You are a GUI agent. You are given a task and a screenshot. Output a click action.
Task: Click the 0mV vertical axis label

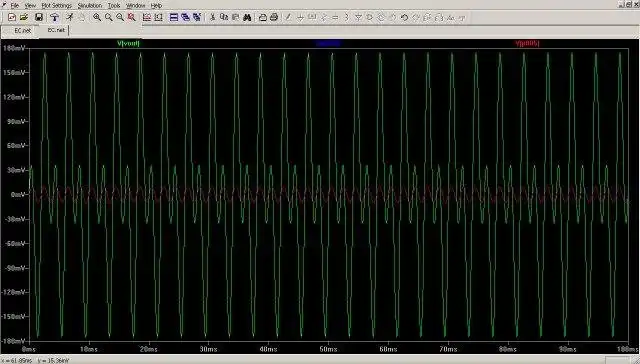pos(19,195)
